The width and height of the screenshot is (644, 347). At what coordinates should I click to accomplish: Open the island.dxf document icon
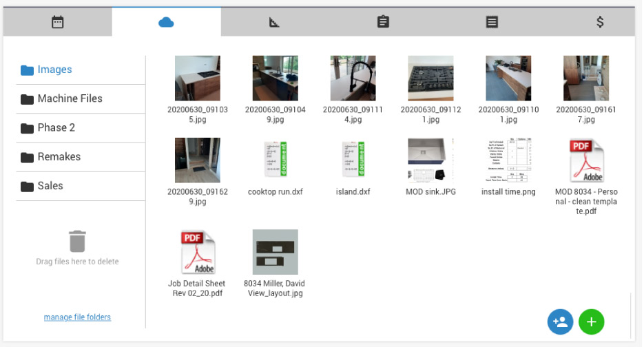[x=353, y=159]
